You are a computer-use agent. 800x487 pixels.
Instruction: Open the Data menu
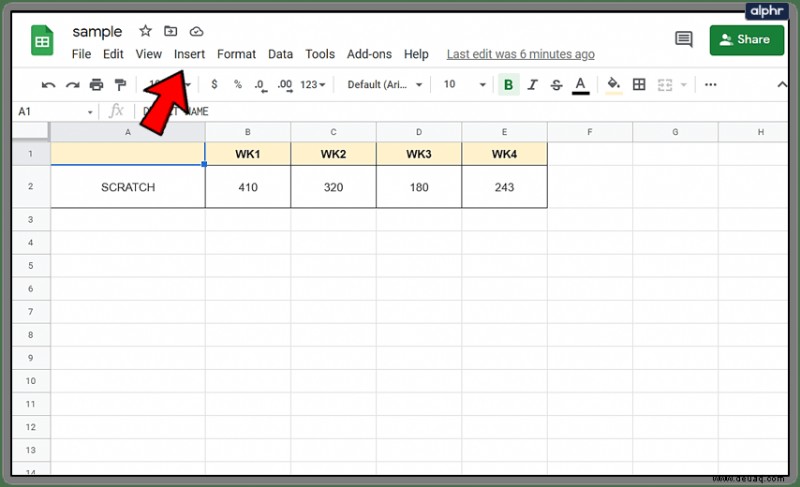click(x=281, y=54)
